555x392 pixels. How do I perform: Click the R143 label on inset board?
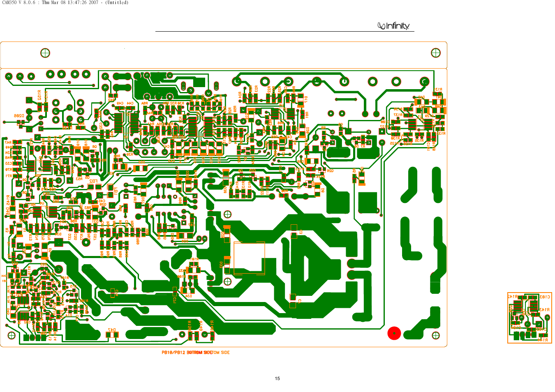tap(544, 309)
